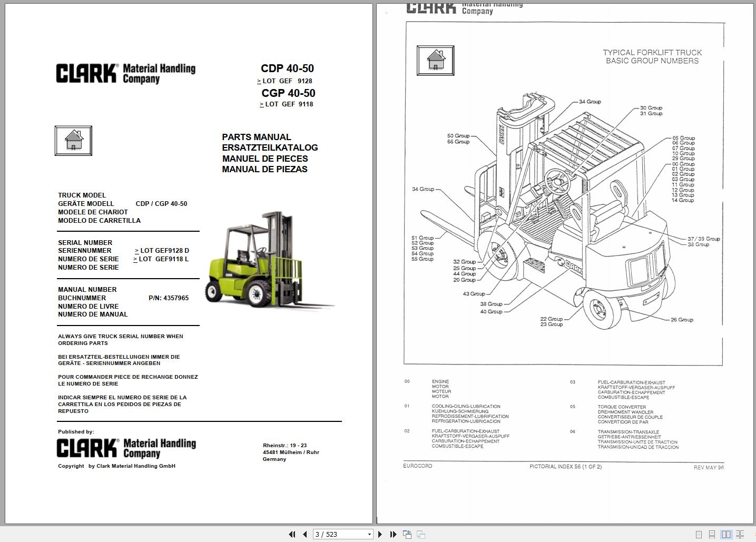Click the 37/39 Group label
This screenshot has width=756, height=542.
point(703,239)
